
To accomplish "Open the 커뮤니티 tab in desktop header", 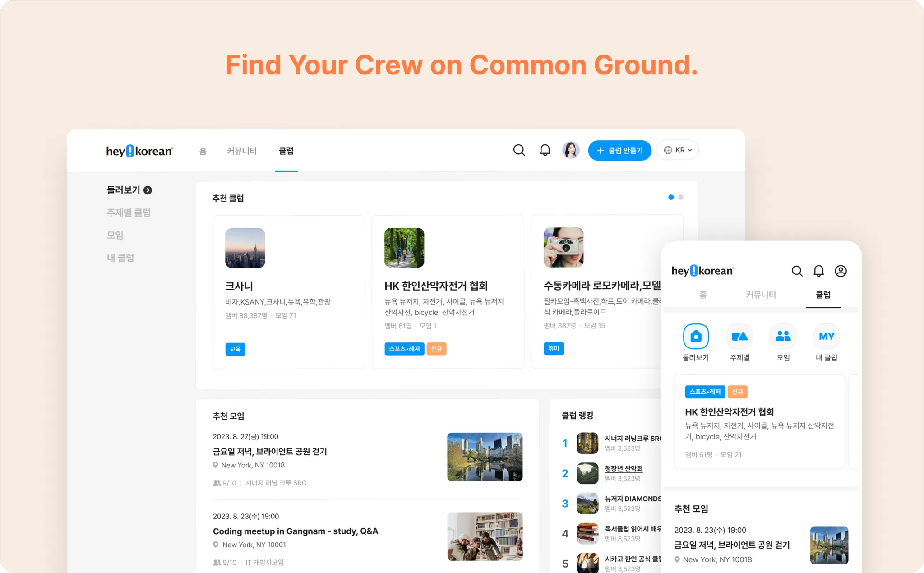I will click(242, 151).
